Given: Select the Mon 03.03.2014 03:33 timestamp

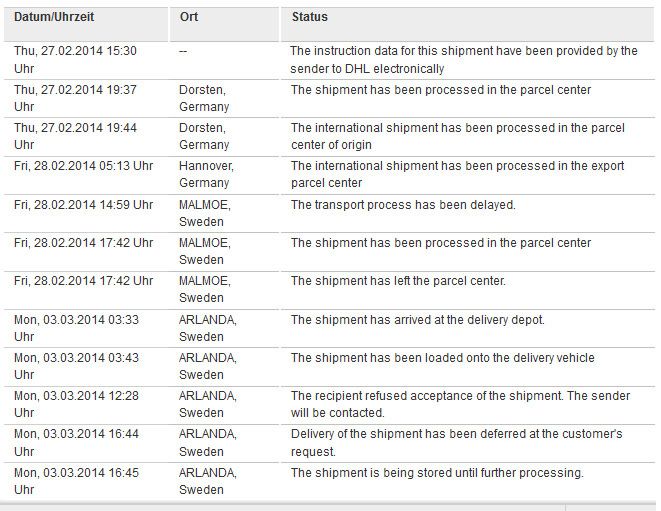Looking at the screenshot, I should click(x=76, y=328).
